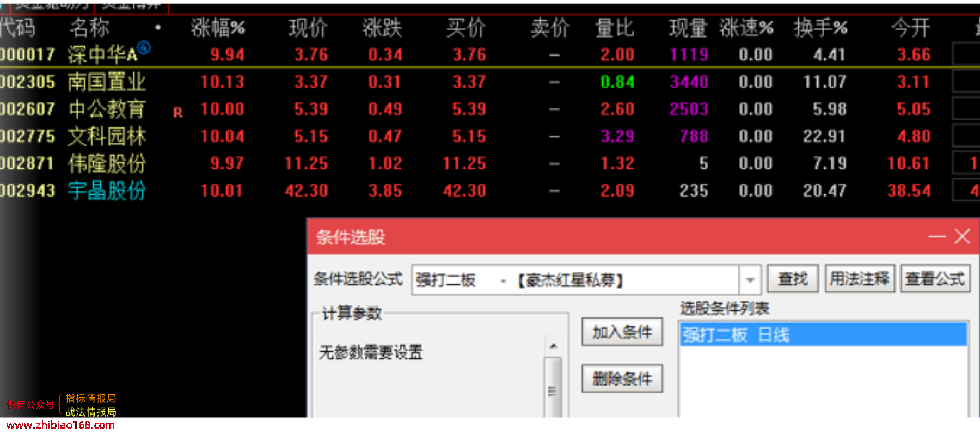This screenshot has height=434, width=980.
Task: Click 查看公式 to view formula
Action: click(935, 279)
